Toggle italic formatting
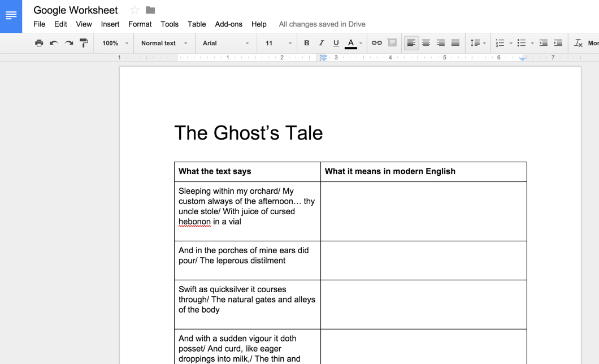Viewport: 599px width, 364px height. click(x=322, y=43)
